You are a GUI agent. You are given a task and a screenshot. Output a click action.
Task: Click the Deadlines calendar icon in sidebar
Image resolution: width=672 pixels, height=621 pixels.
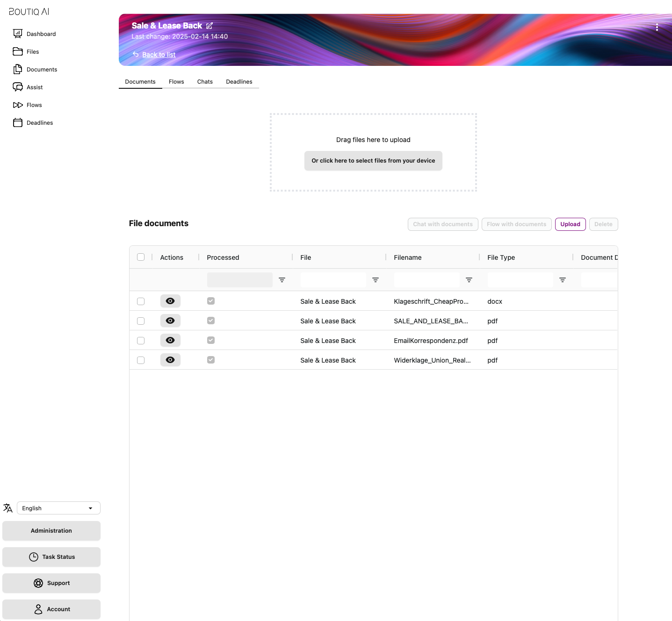click(x=18, y=123)
